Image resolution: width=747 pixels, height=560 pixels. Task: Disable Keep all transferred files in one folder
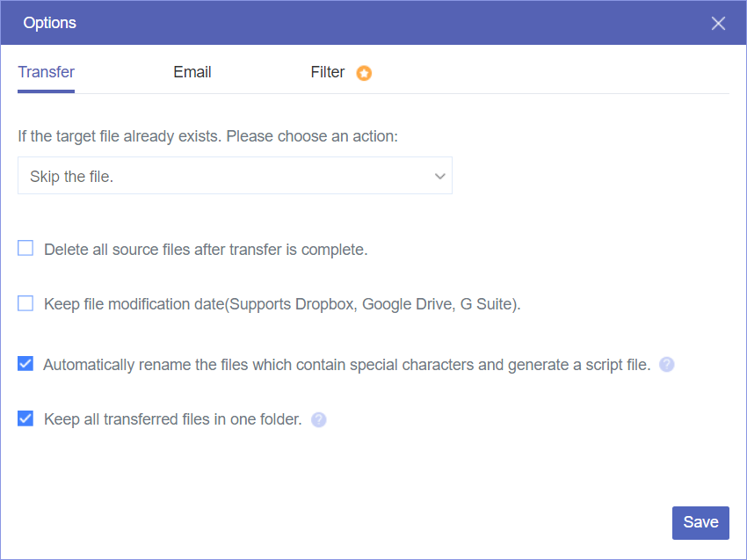[25, 418]
